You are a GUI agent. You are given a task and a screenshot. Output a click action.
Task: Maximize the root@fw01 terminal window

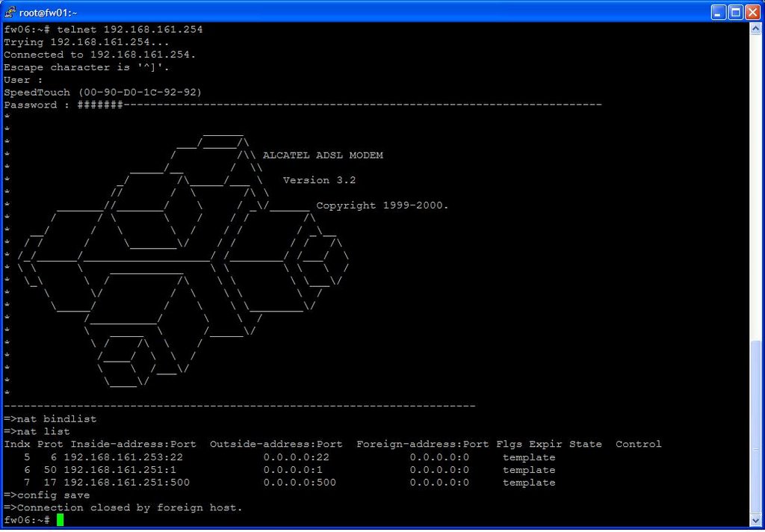pos(735,12)
